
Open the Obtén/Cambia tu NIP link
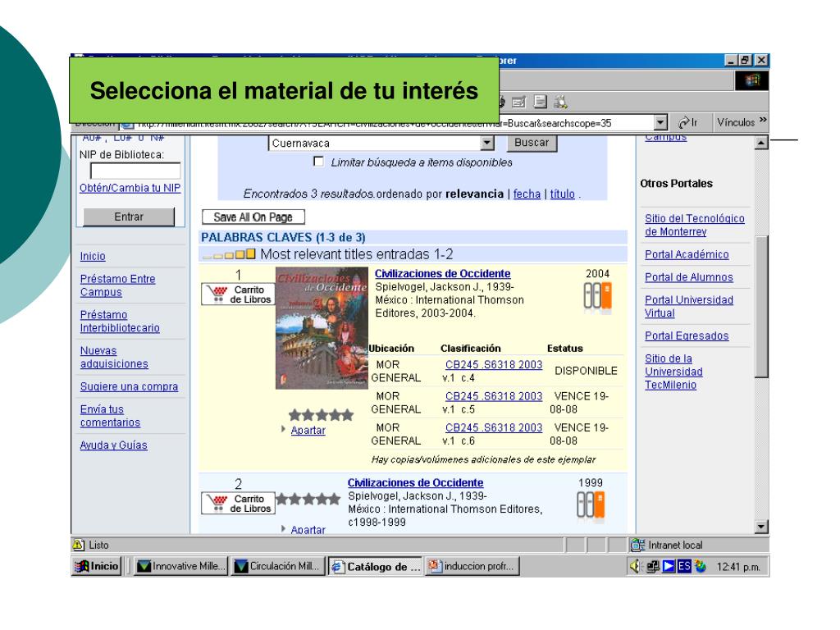point(130,188)
